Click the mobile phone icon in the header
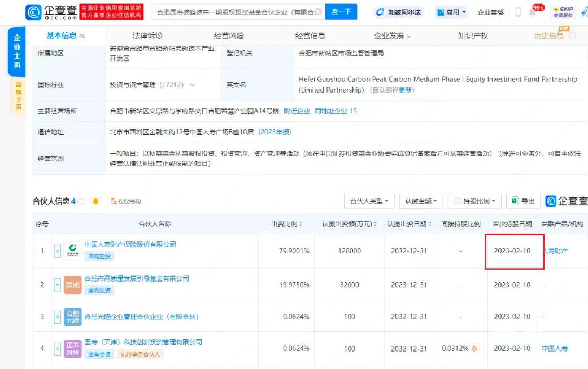Screen dimensions: 588x369 point(518,12)
